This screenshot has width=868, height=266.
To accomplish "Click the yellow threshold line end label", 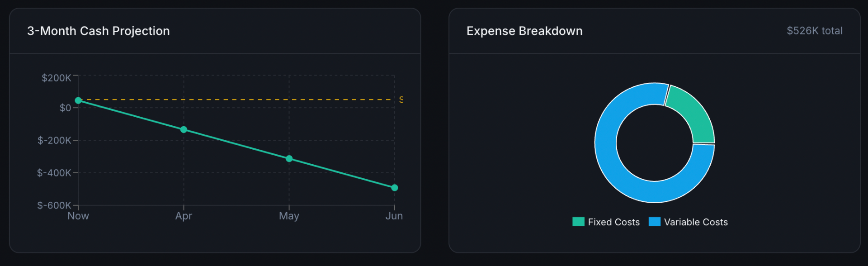I will pos(401,100).
